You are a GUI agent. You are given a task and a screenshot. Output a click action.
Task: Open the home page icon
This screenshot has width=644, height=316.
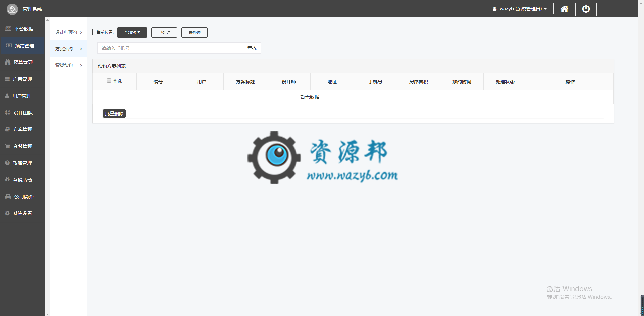pos(565,9)
